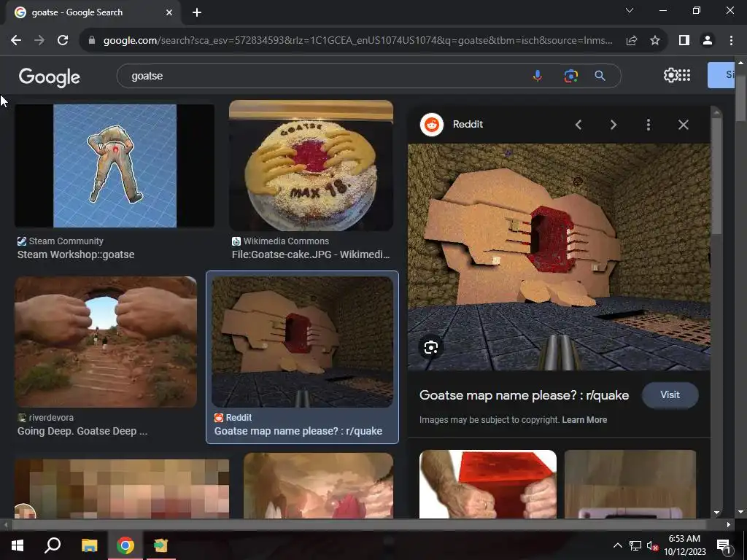Viewport: 747px width, 560px height.
Task: Submit search with magnifier icon
Action: click(600, 76)
